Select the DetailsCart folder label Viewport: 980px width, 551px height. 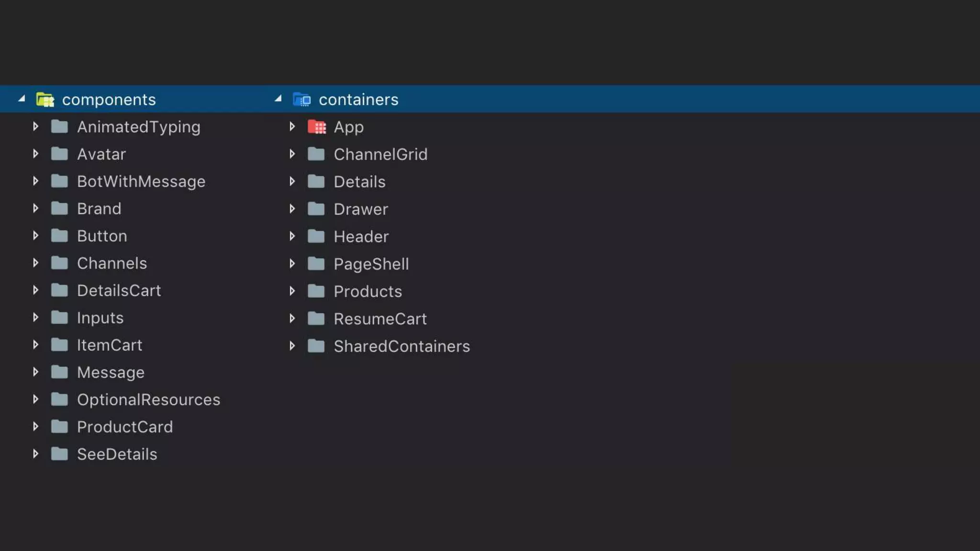point(119,291)
